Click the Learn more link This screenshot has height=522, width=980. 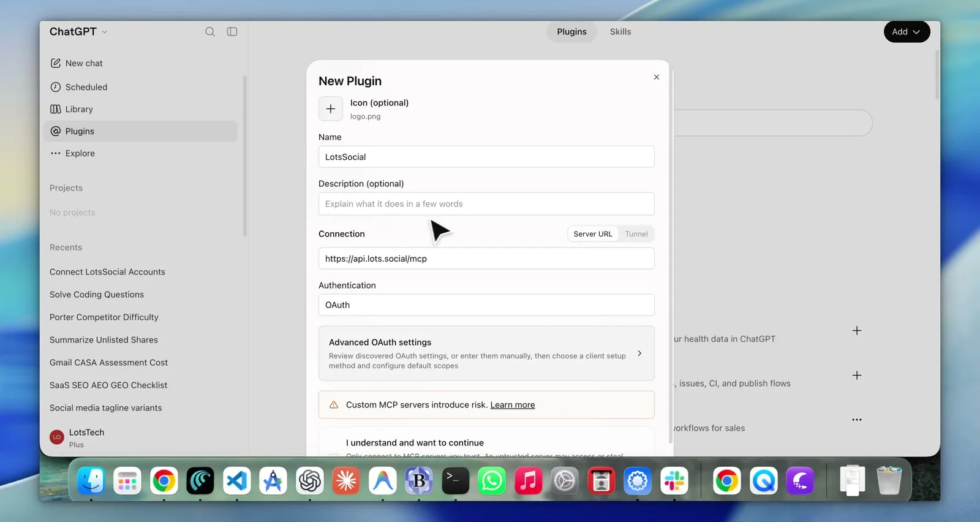coord(513,405)
